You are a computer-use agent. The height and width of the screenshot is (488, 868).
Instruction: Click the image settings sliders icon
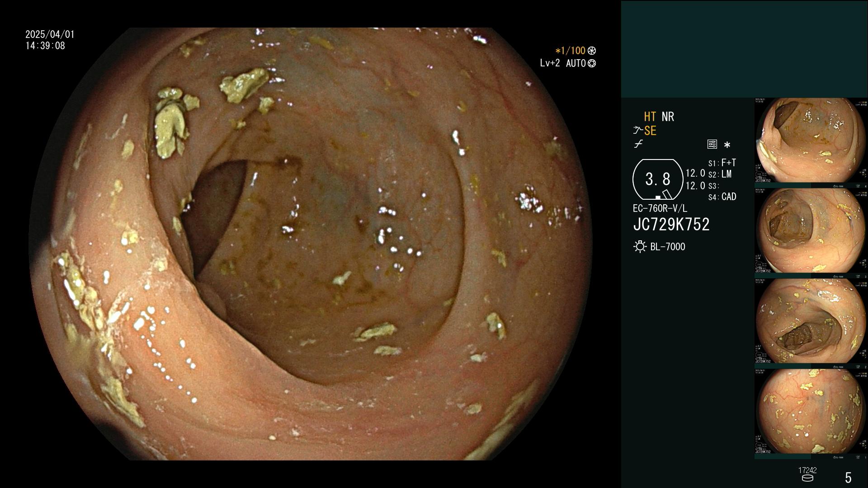tap(712, 145)
